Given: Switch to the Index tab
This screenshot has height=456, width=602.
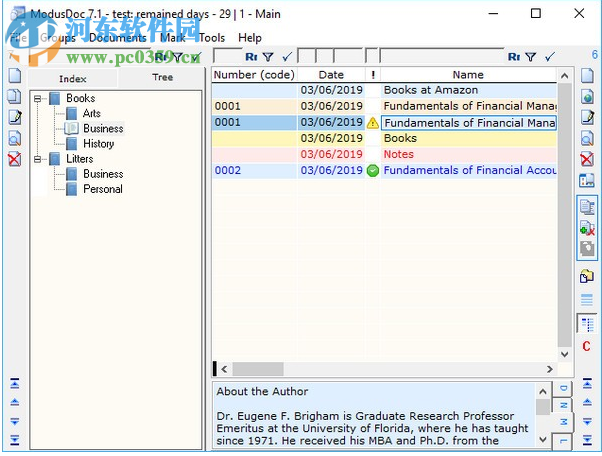Looking at the screenshot, I should point(72,78).
